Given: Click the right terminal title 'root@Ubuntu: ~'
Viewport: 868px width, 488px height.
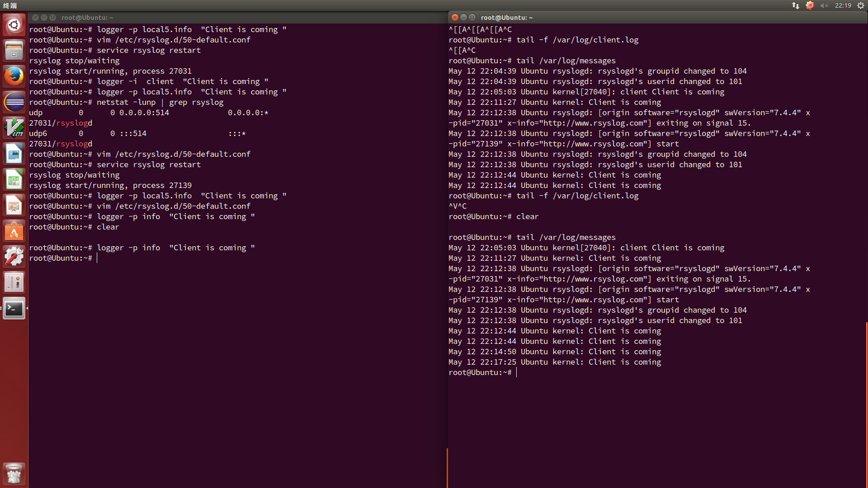Looking at the screenshot, I should click(x=507, y=18).
